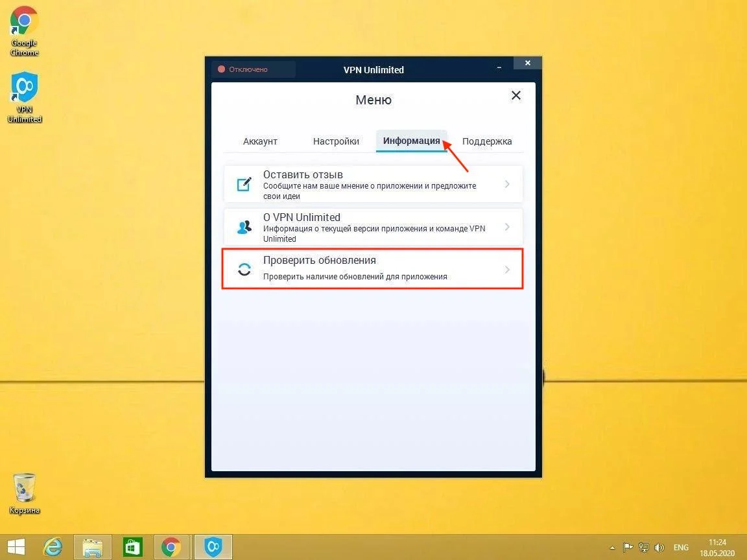Minimize the VPN Unlimited window
Image resolution: width=747 pixels, height=560 pixels.
pos(500,66)
